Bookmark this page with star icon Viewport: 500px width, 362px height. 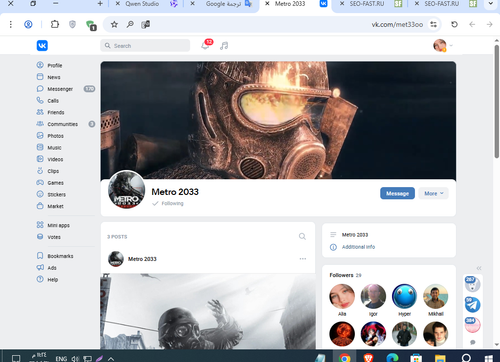114,24
